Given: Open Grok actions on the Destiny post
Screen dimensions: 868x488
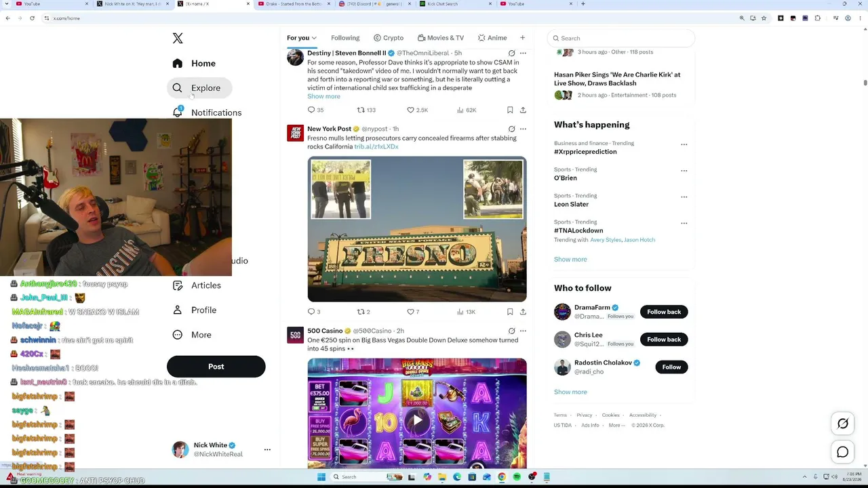Looking at the screenshot, I should pyautogui.click(x=511, y=53).
